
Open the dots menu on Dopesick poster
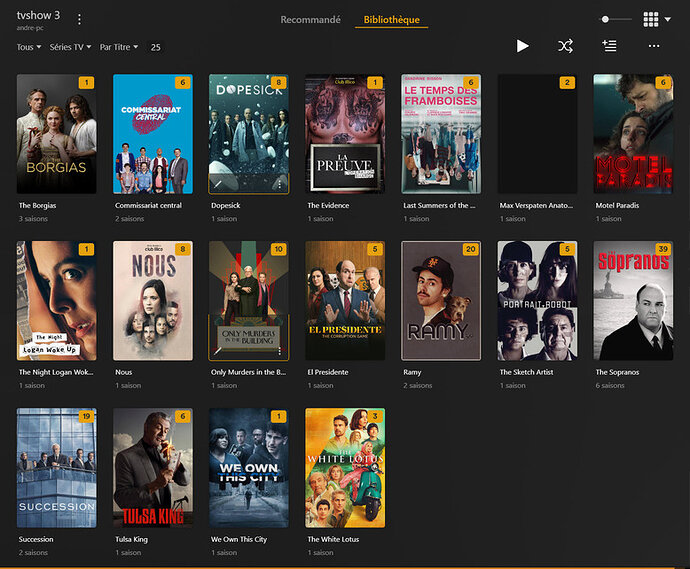pos(279,184)
